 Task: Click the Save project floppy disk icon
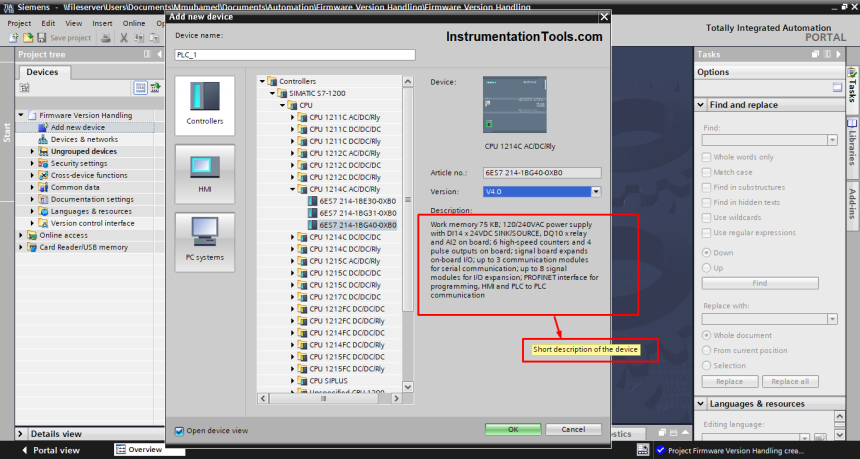pyautogui.click(x=42, y=38)
